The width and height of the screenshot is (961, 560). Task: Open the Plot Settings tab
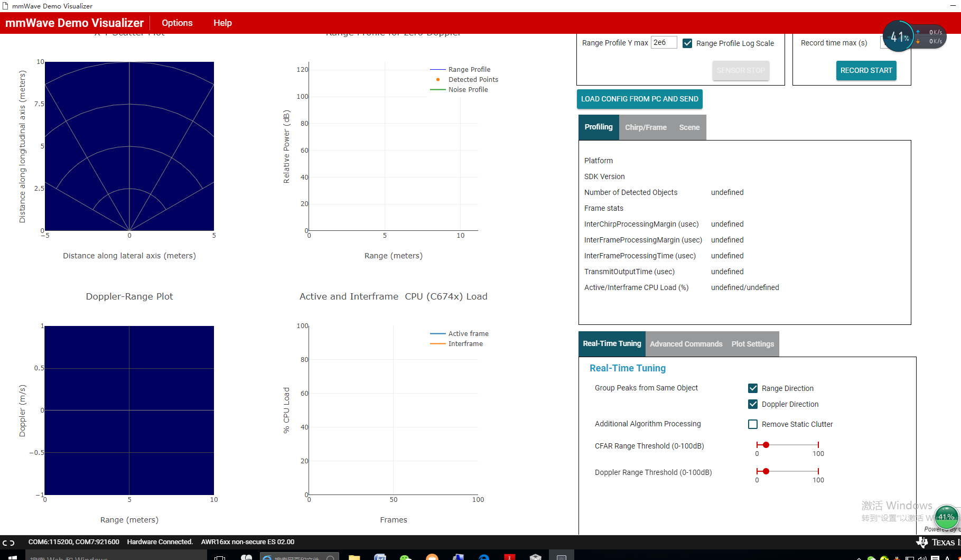(752, 344)
